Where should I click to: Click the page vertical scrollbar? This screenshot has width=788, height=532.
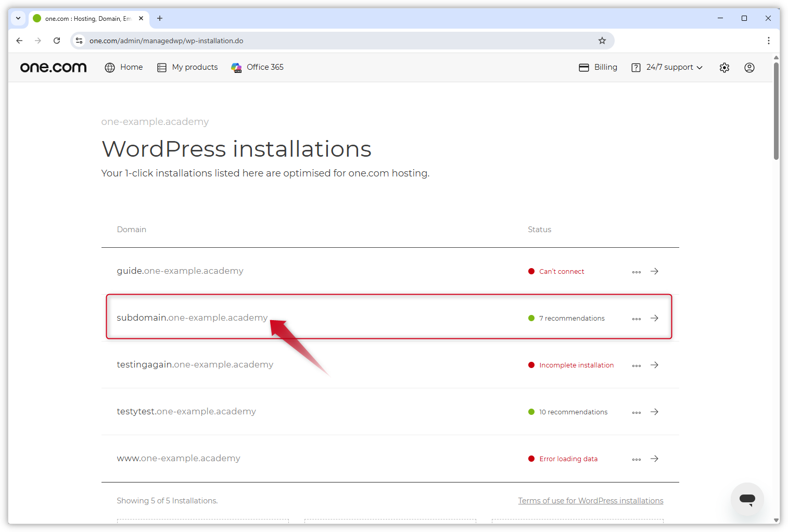pyautogui.click(x=776, y=111)
